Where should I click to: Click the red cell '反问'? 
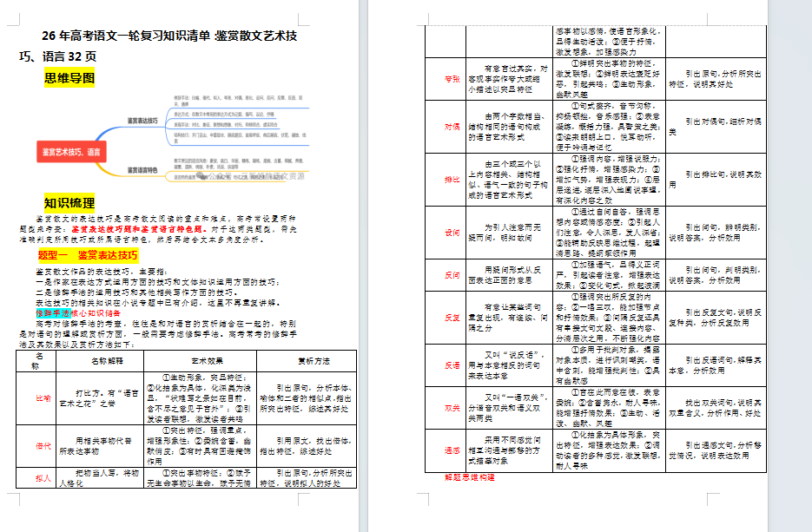click(452, 275)
